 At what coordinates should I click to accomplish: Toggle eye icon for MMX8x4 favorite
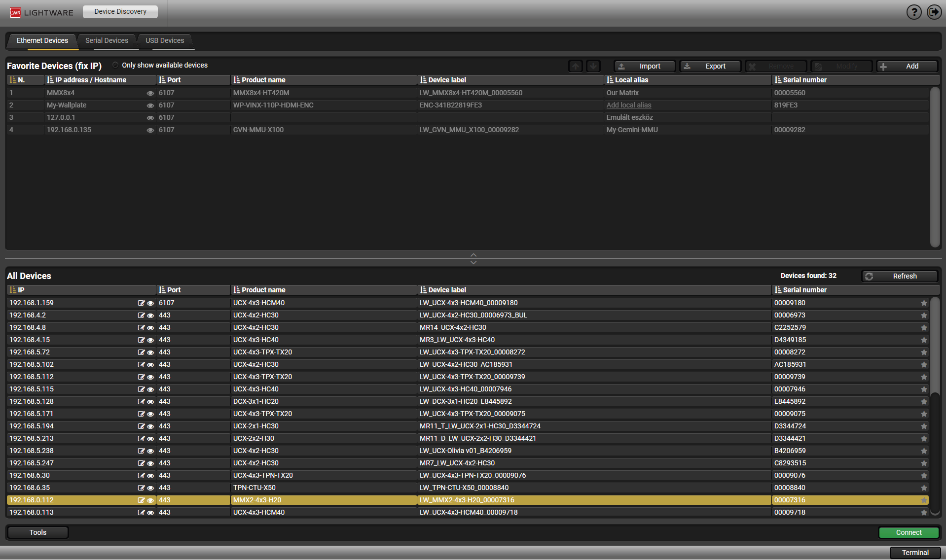click(150, 93)
